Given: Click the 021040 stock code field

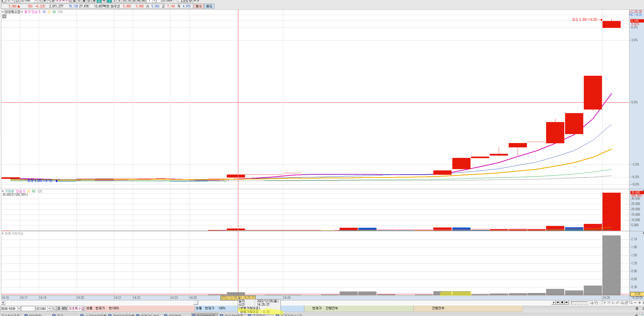Looking at the screenshot, I should coord(41,309).
